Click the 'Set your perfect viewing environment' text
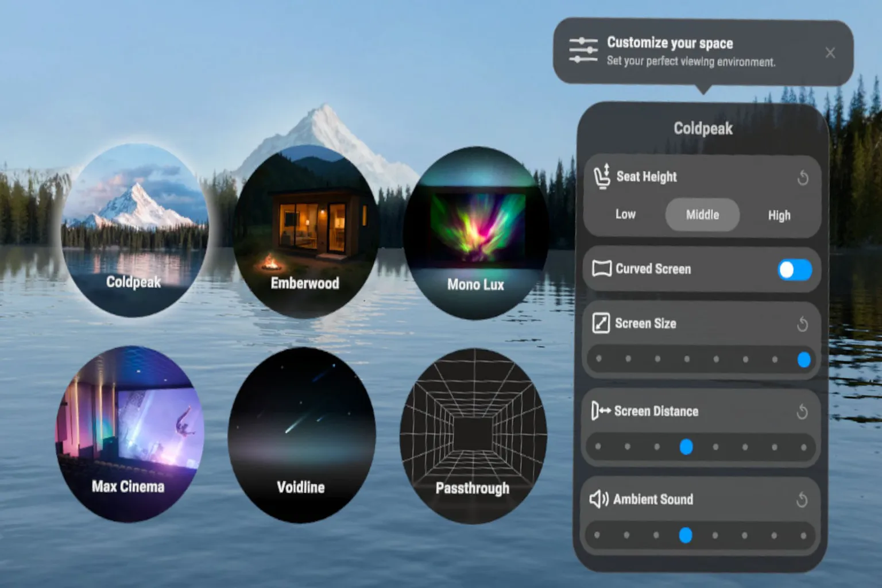 tap(691, 61)
